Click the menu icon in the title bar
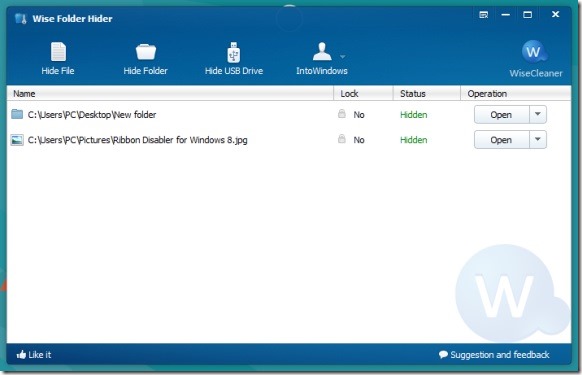 click(484, 15)
